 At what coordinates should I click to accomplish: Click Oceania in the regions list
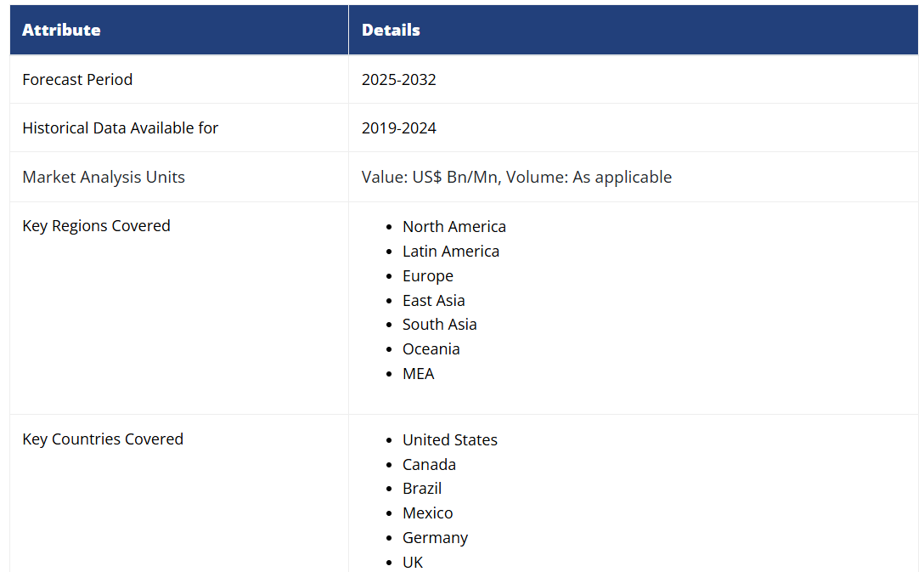431,348
